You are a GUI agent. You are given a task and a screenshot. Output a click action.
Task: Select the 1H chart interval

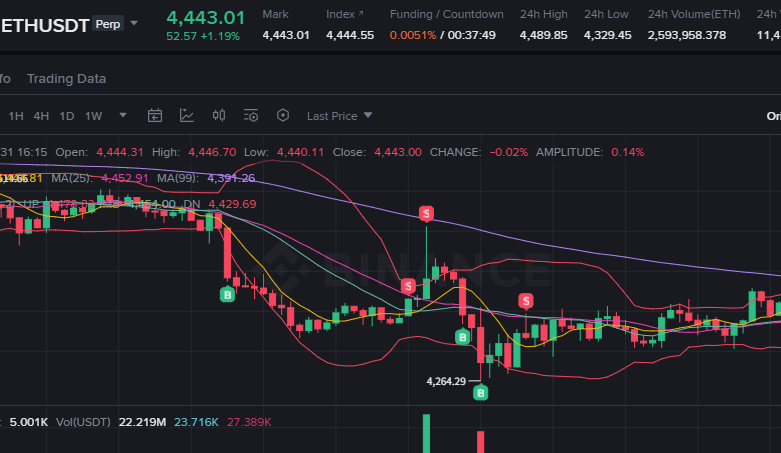click(x=16, y=116)
